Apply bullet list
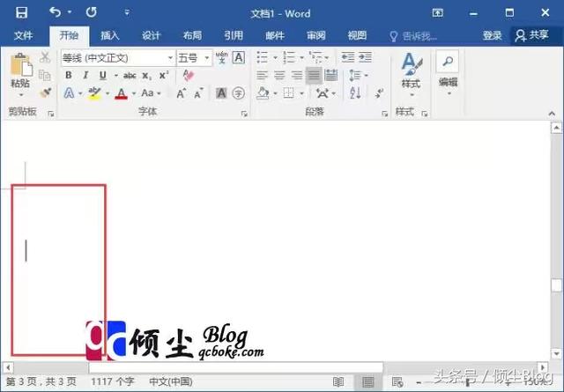 (x=263, y=57)
